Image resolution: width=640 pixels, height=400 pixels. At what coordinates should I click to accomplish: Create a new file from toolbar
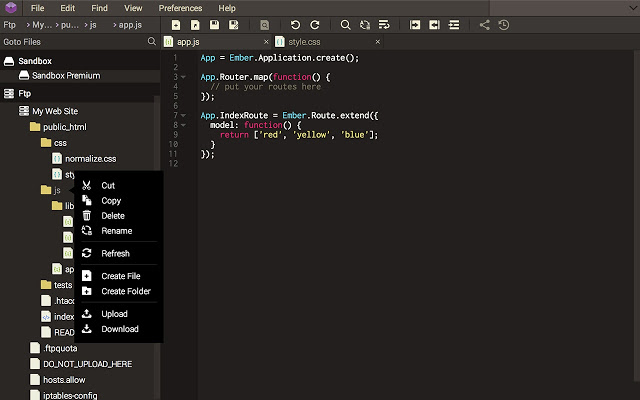[176, 25]
